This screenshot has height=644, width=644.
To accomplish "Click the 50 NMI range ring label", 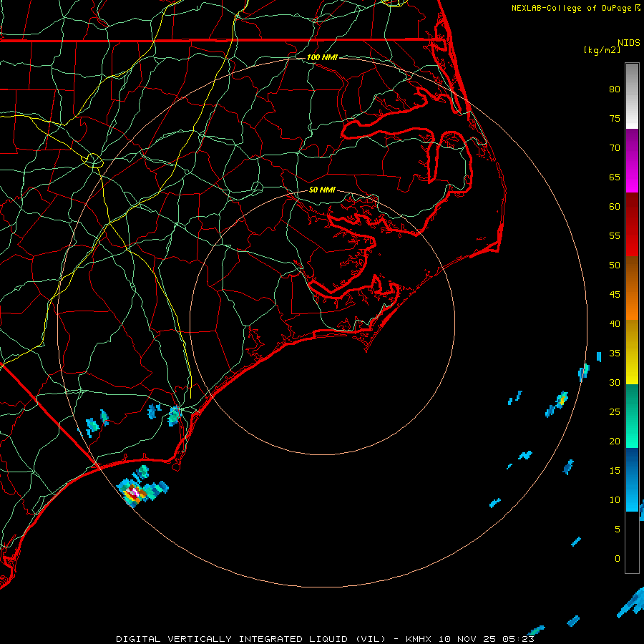I will 322,190.
